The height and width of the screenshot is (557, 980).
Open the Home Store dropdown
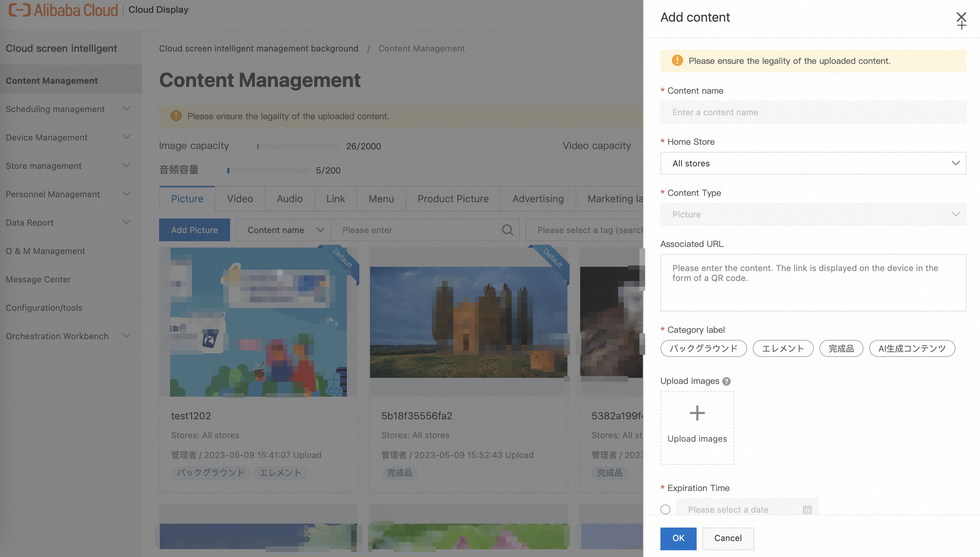[813, 163]
